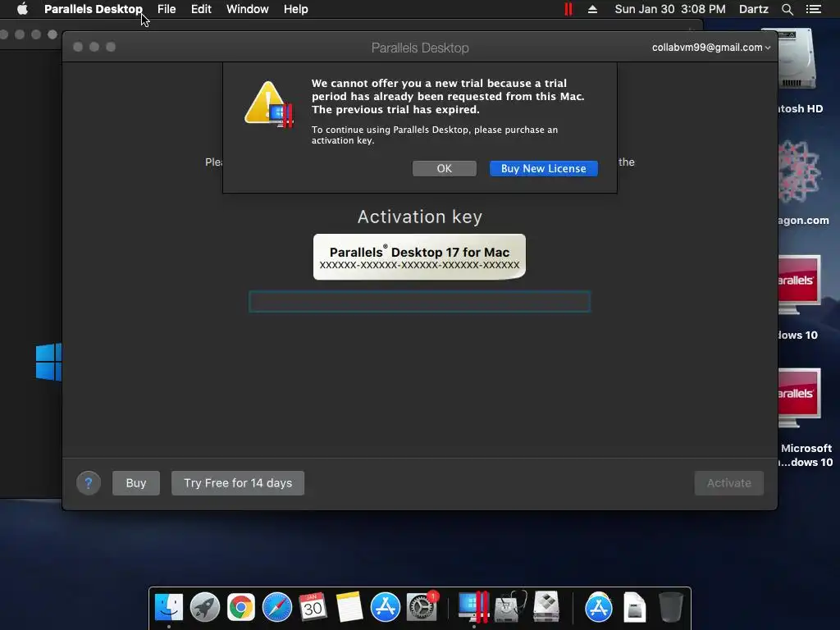
Task: Click Try Free for 14 days
Action: tap(238, 483)
